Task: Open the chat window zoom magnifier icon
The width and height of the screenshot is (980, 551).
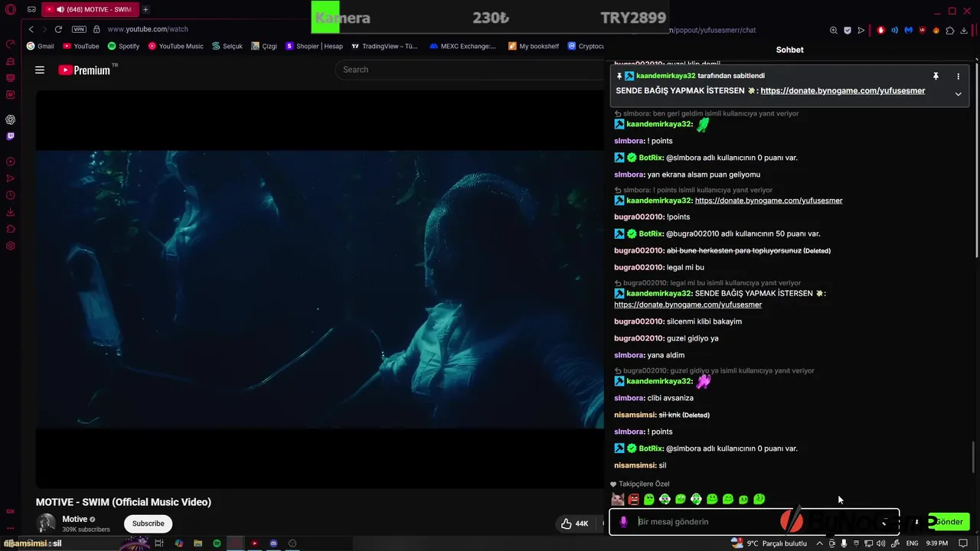Action: coord(833,30)
